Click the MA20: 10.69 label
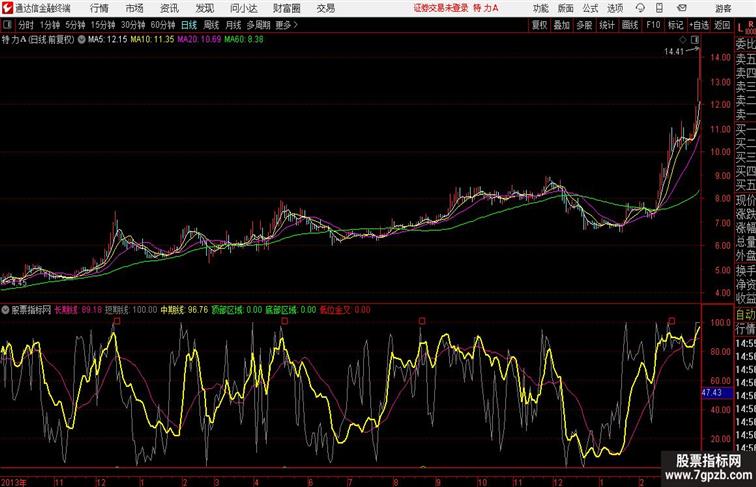Image resolution: width=756 pixels, height=487 pixels. coord(199,40)
